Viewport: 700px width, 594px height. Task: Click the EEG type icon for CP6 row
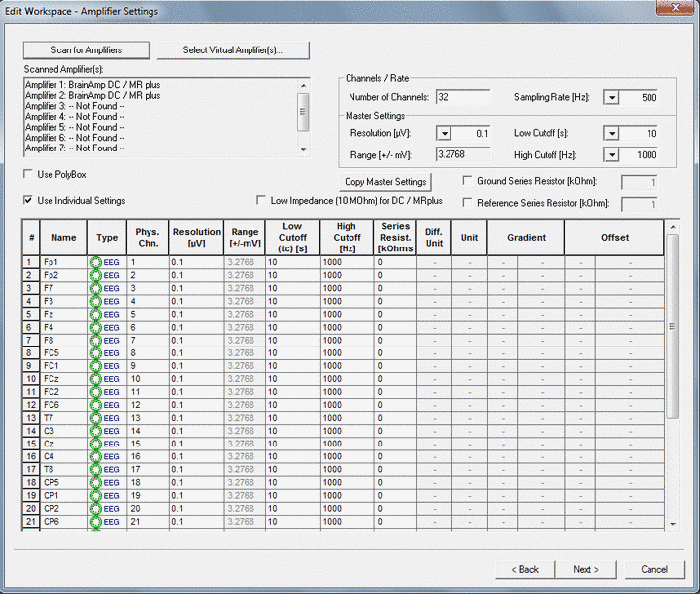click(96, 522)
